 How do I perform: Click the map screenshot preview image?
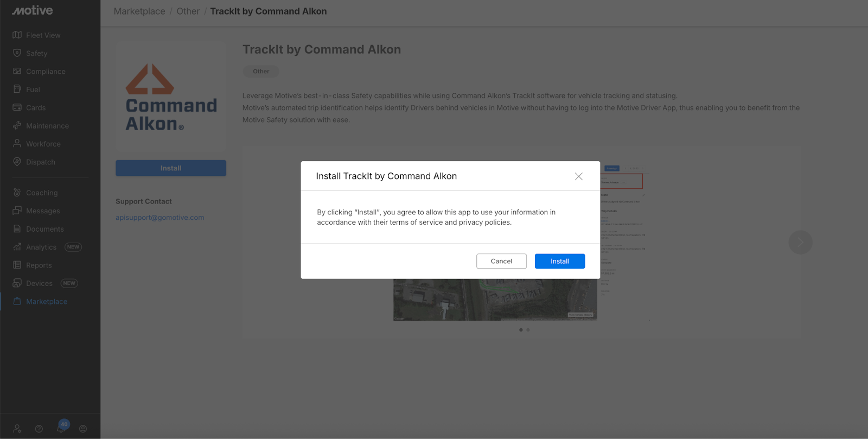point(495,299)
